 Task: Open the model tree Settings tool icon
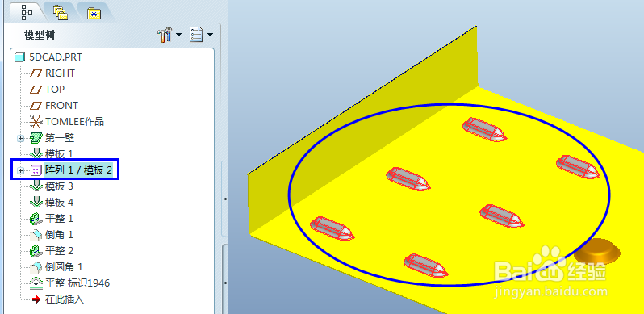coord(165,36)
